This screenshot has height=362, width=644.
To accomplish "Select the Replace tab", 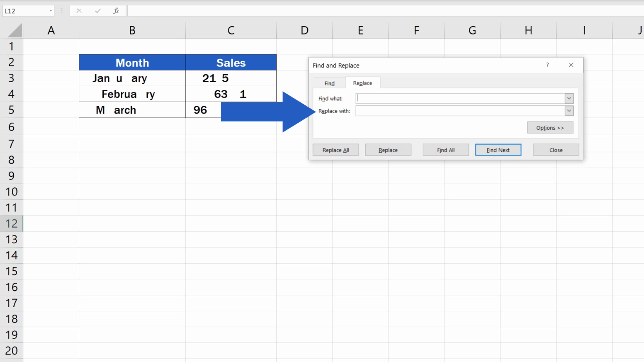I will [x=362, y=83].
